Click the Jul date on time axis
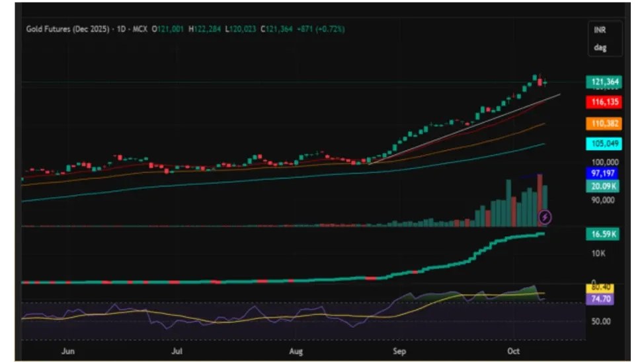Screen dimensions: 644x362 click(x=178, y=352)
